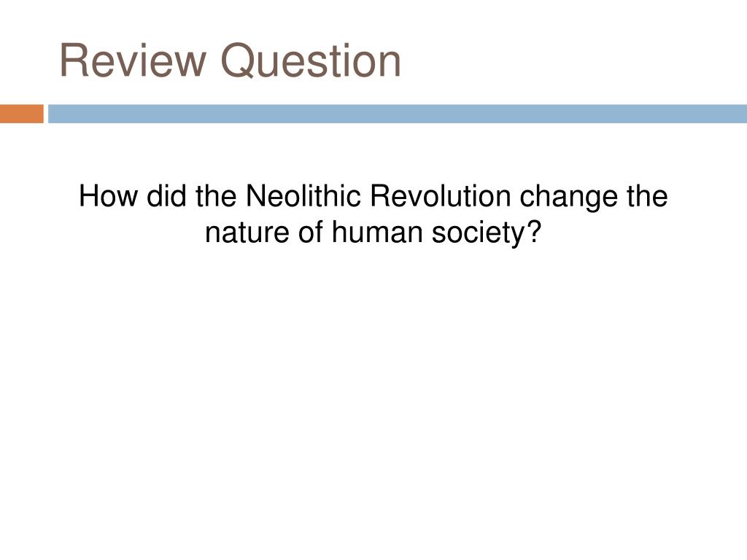The image size is (747, 560).
Task: Click the word "Question" in the title
Action: pos(311,61)
